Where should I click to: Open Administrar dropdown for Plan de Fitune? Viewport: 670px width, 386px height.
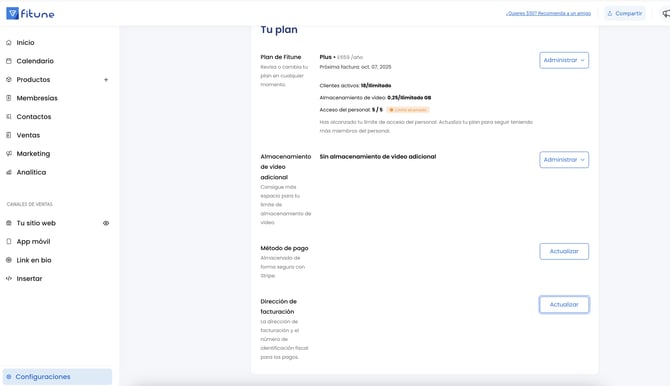[564, 60]
